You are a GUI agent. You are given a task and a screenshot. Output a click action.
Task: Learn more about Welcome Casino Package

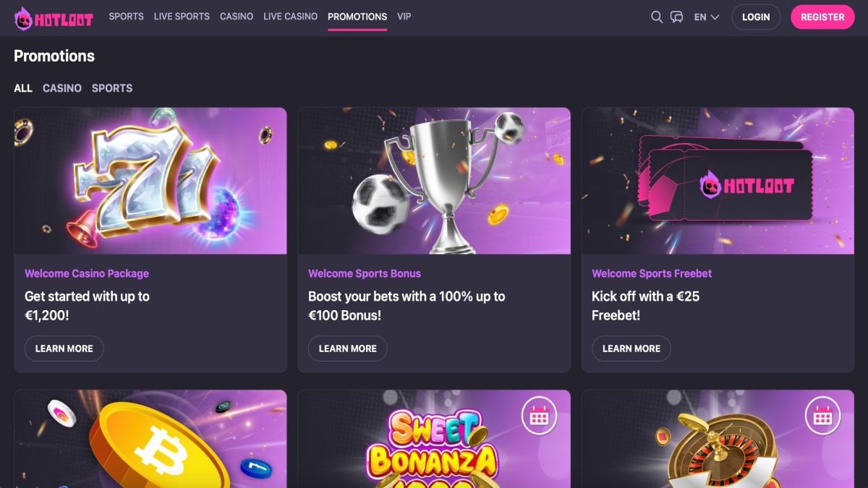[x=64, y=348]
